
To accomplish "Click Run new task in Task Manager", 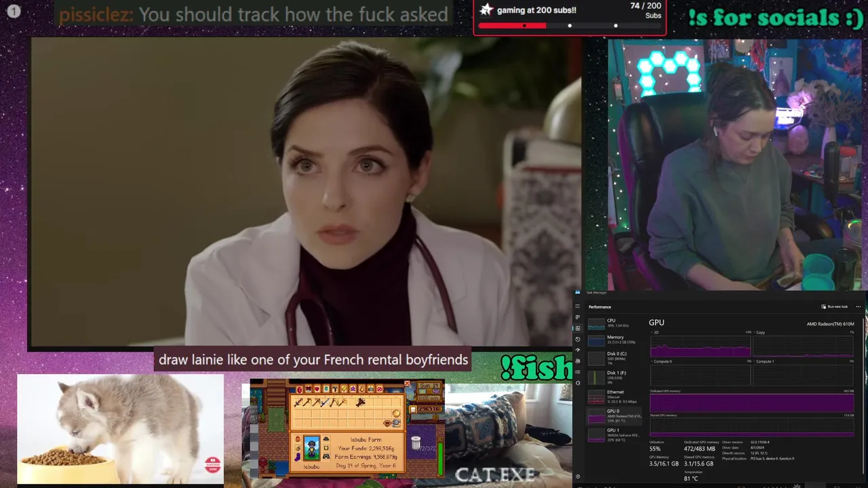I will pyautogui.click(x=835, y=307).
